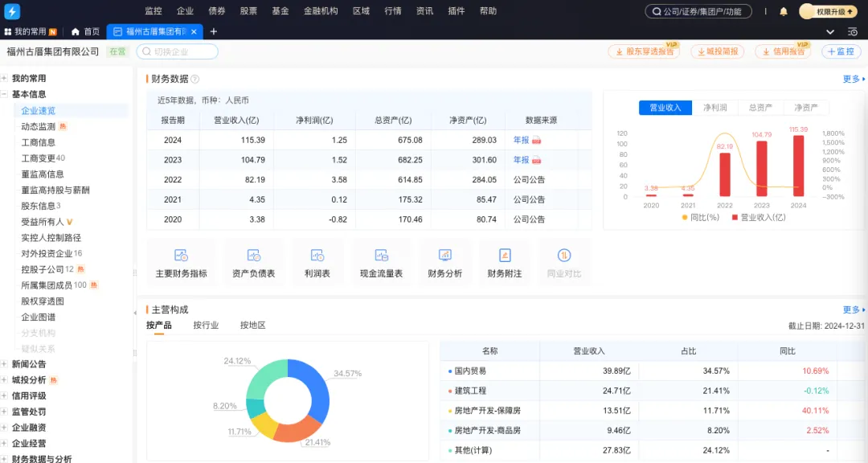Open the 财务附注 icon tile
868x463 pixels.
click(505, 263)
